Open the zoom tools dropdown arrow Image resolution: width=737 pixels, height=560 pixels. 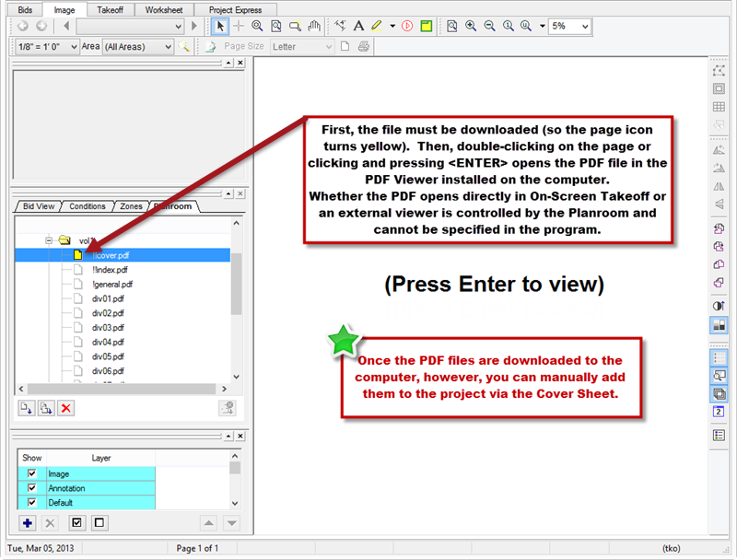point(542,27)
